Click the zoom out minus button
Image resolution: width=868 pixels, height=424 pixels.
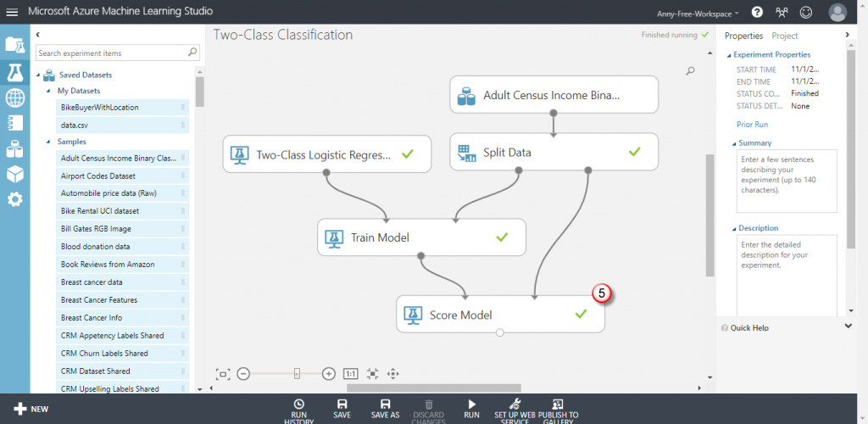pos(243,374)
